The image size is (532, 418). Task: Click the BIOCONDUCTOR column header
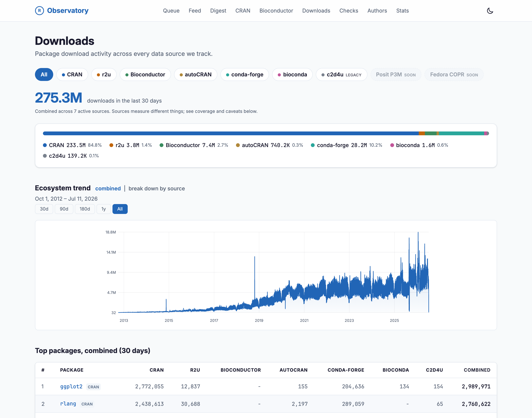pyautogui.click(x=241, y=370)
